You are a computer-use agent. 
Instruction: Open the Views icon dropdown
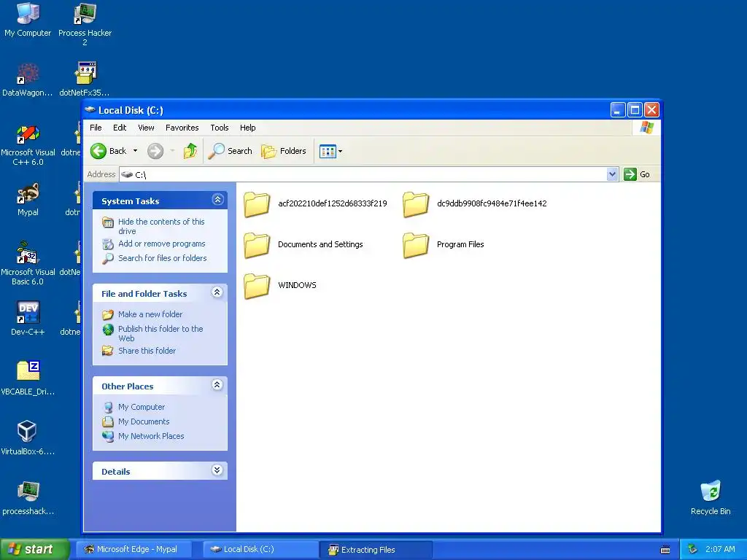click(330, 152)
